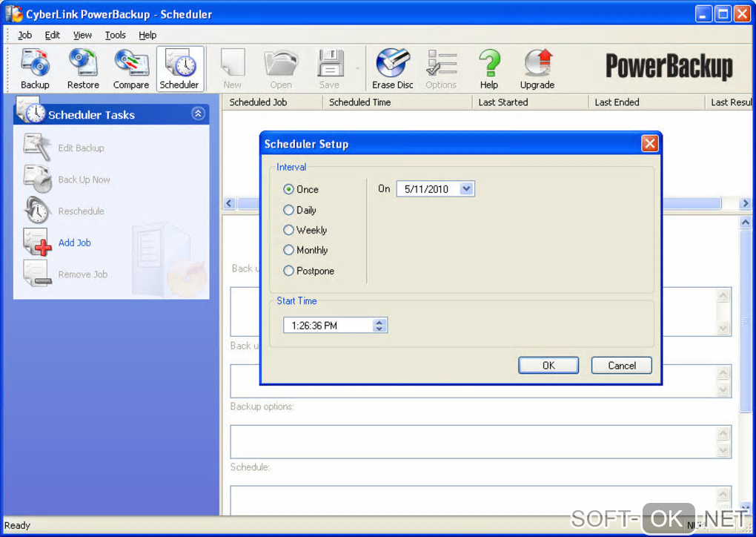Open the Tools menu

point(115,35)
